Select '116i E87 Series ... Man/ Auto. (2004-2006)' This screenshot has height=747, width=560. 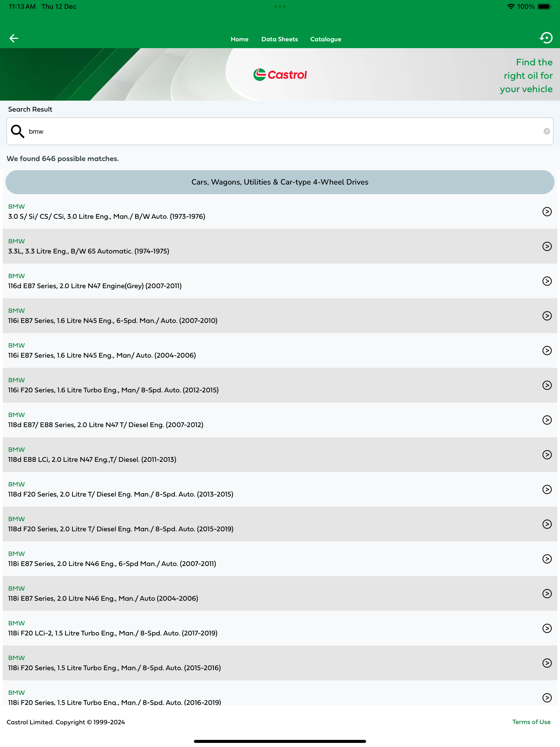[x=280, y=351]
